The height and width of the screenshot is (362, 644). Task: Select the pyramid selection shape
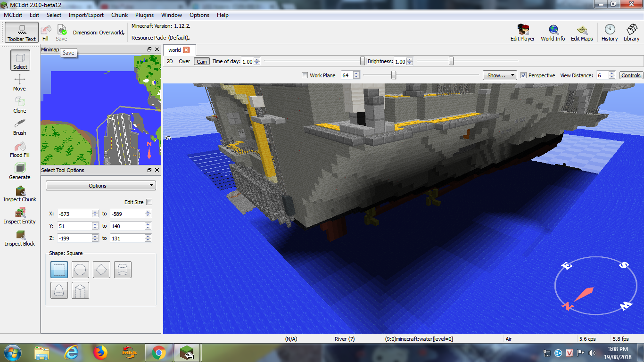coord(81,290)
